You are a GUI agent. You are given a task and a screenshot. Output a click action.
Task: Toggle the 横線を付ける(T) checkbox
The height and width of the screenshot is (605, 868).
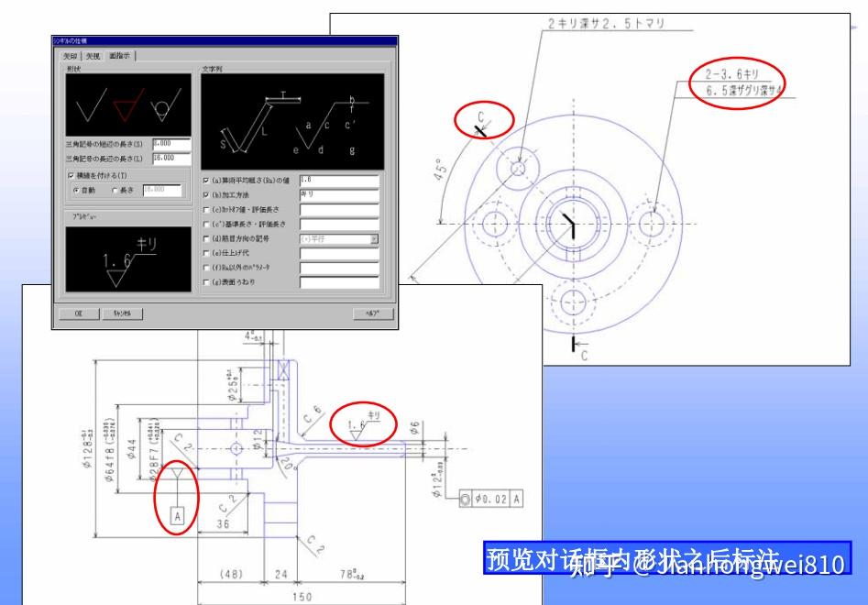[x=71, y=176]
